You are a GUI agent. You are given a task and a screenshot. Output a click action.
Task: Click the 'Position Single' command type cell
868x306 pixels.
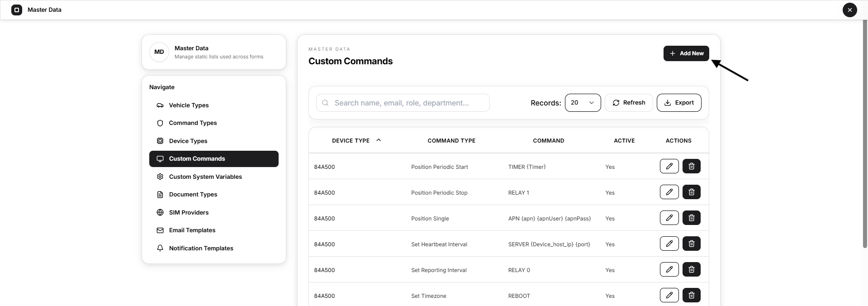click(x=430, y=219)
